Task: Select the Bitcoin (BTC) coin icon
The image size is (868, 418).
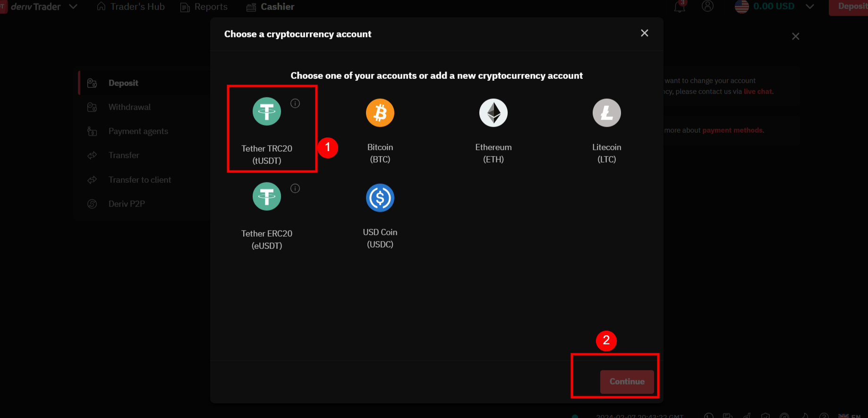Action: (380, 113)
